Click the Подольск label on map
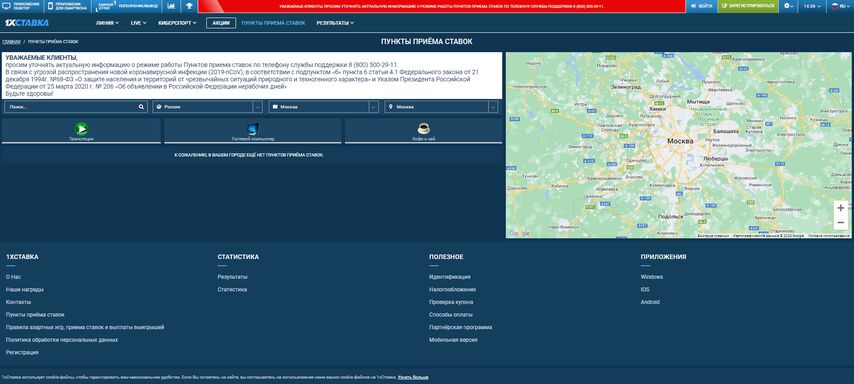This screenshot has height=384, width=854. pos(670,216)
